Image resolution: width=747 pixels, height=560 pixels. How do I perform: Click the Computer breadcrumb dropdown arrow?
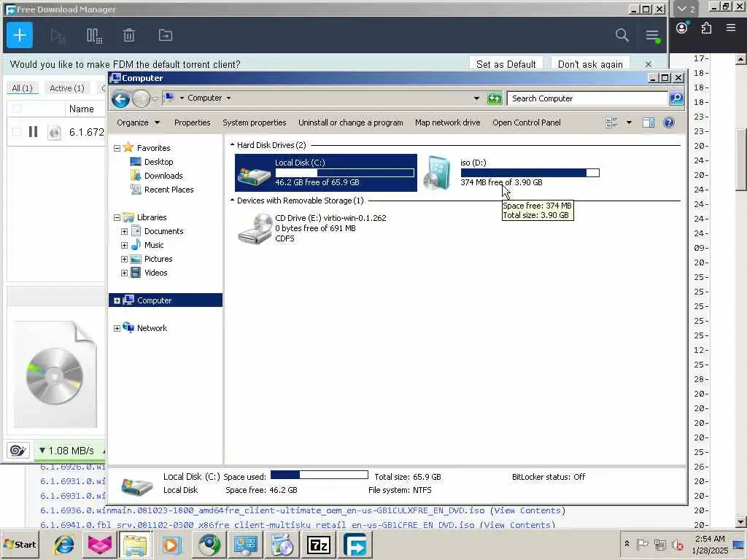click(228, 98)
